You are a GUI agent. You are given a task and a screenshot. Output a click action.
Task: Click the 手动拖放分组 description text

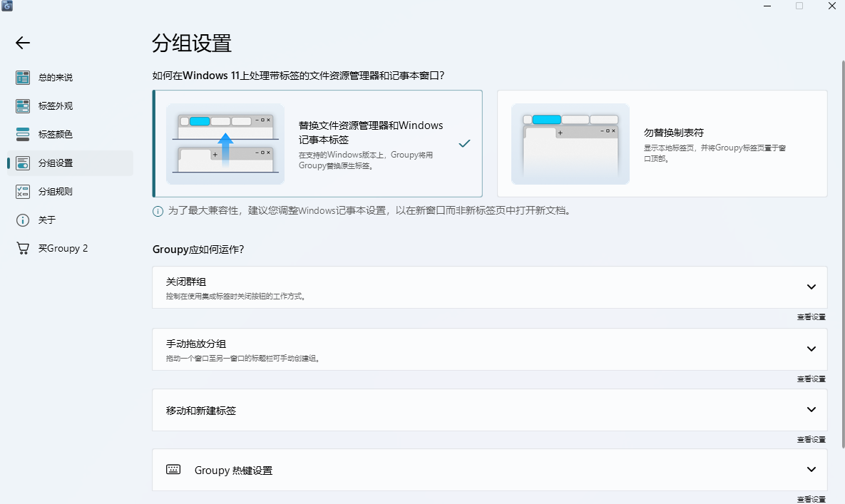point(242,358)
